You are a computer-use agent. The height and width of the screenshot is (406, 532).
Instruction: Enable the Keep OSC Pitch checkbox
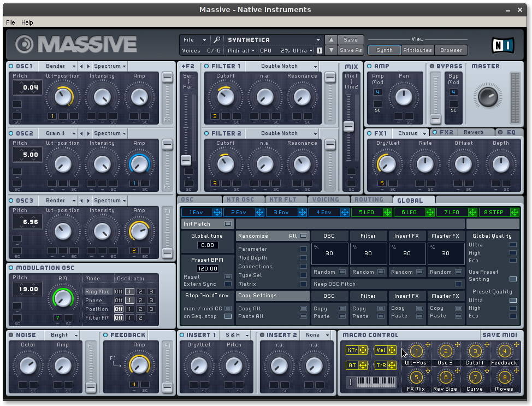pos(458,284)
